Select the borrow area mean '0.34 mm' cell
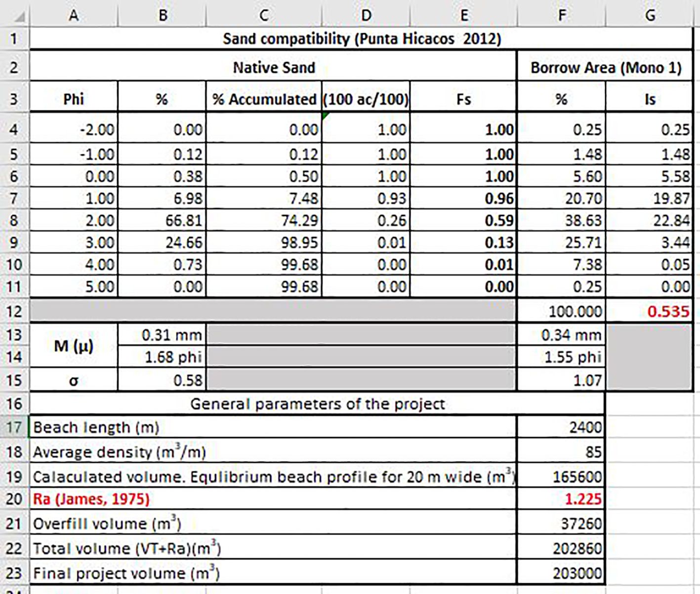Screen dimensions: 700x594 pyautogui.click(x=561, y=335)
